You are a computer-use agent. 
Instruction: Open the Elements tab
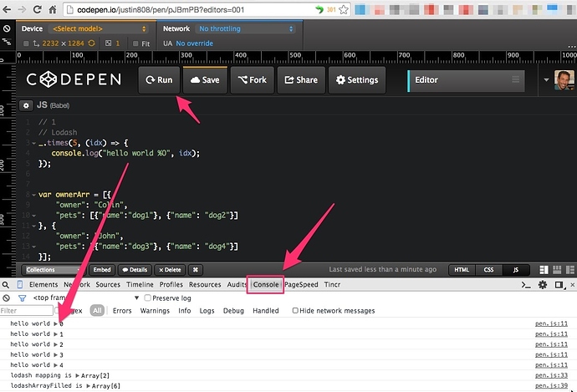(43, 285)
